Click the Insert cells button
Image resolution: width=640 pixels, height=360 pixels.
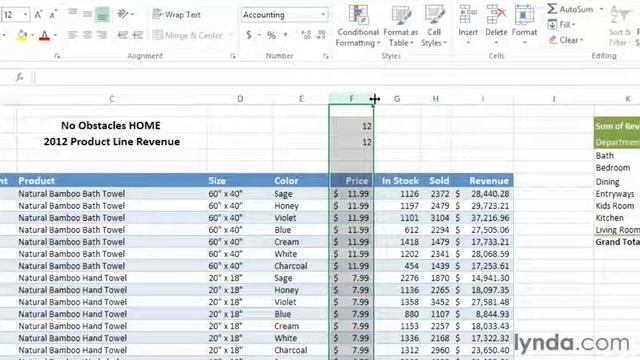(x=468, y=25)
